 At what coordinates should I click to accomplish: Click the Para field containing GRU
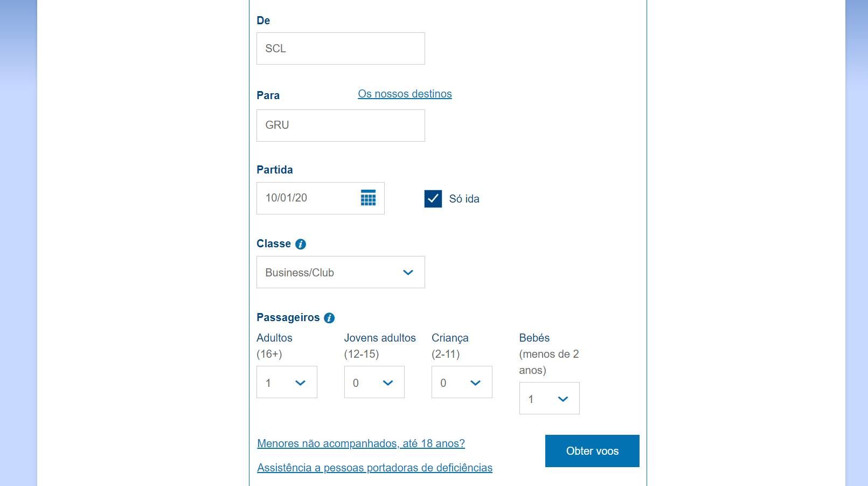point(341,126)
